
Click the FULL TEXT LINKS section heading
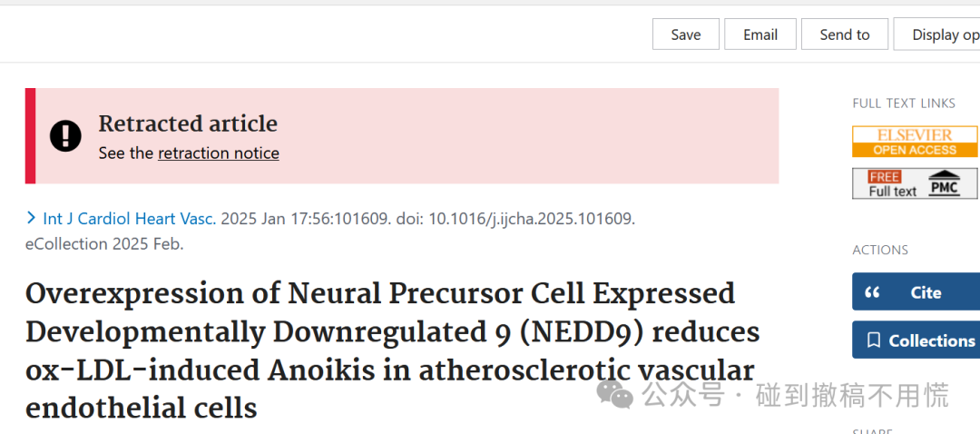pos(904,104)
